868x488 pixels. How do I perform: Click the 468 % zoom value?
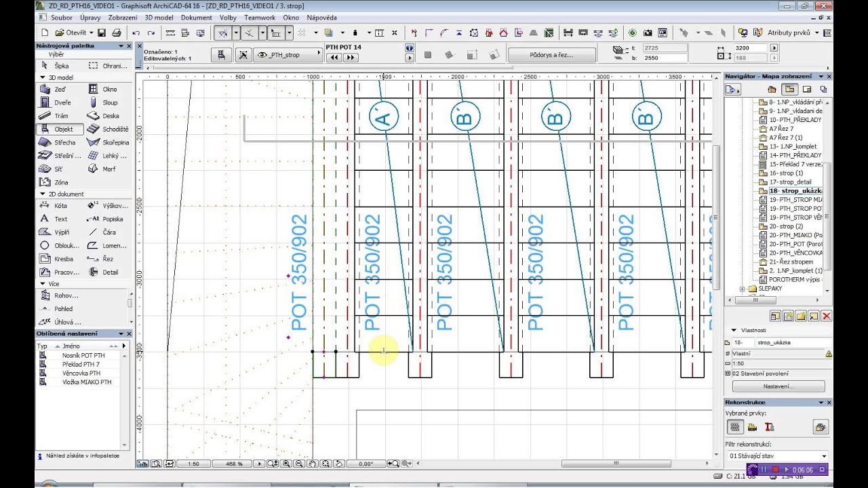pyautogui.click(x=234, y=464)
